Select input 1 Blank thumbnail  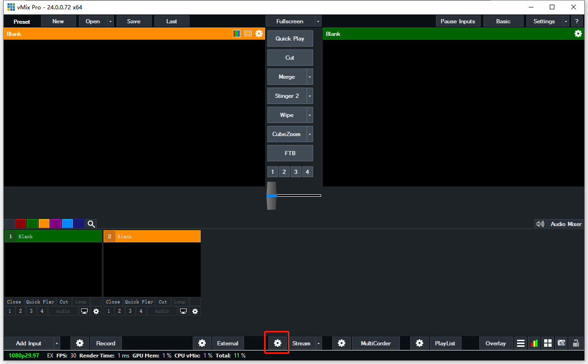pyautogui.click(x=53, y=269)
